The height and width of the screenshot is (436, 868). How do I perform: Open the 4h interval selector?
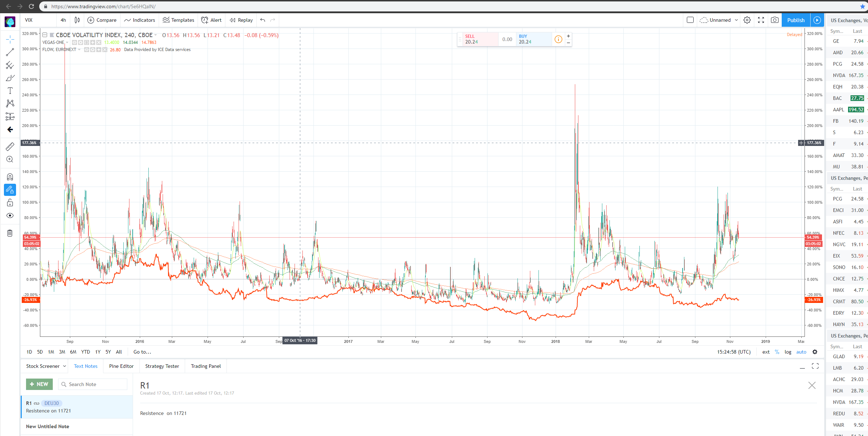click(63, 20)
